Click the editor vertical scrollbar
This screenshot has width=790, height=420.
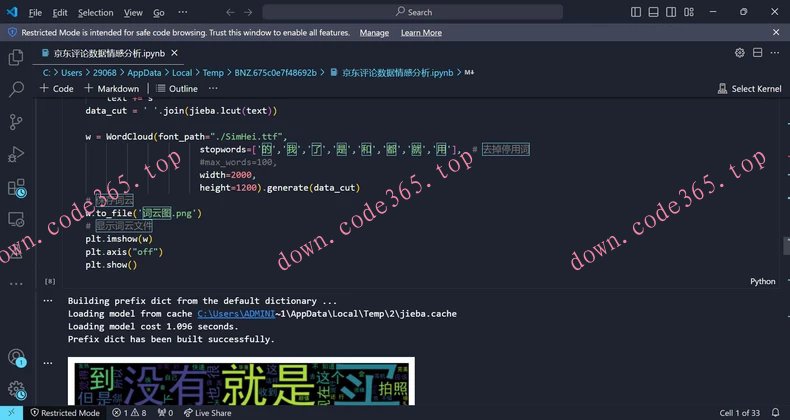pos(786,247)
